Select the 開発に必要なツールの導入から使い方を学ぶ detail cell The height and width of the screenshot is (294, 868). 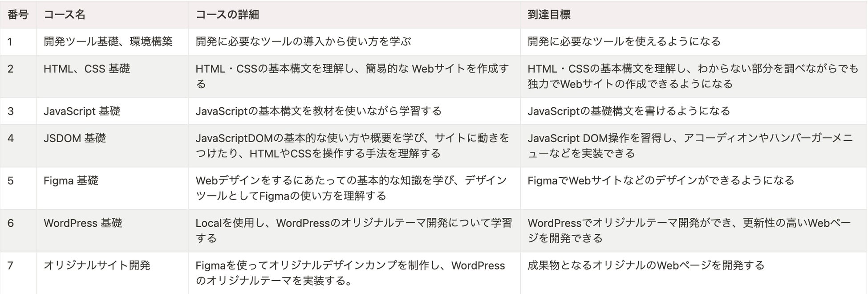click(304, 42)
